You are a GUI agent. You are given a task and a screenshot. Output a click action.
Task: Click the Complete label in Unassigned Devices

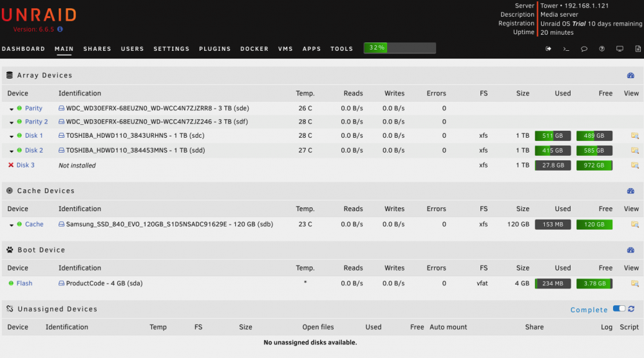coord(589,310)
